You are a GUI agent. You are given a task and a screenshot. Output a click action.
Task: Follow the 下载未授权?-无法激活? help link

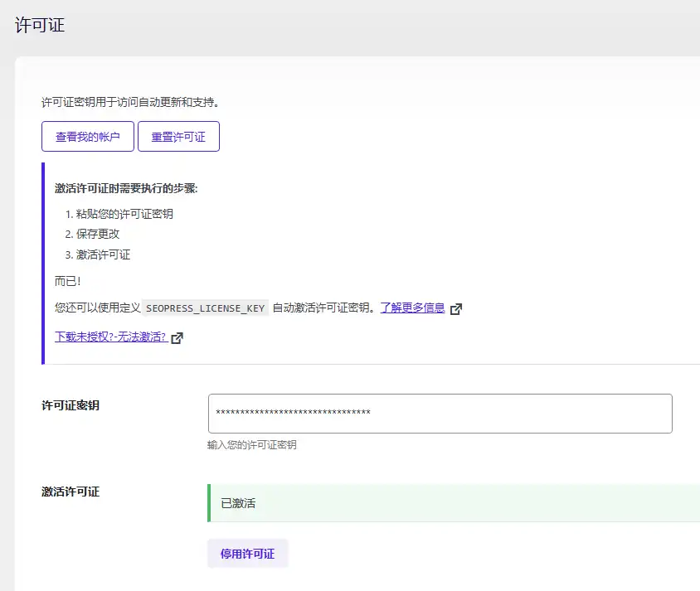113,337
